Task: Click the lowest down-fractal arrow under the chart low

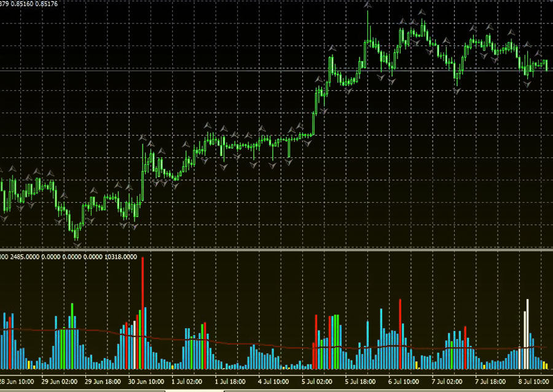Action: pos(76,244)
